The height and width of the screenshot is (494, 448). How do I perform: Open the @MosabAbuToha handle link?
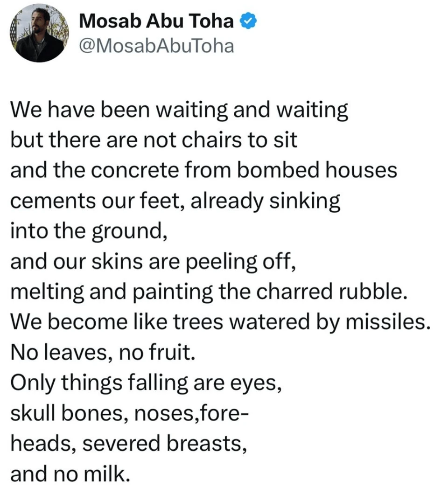tap(157, 45)
